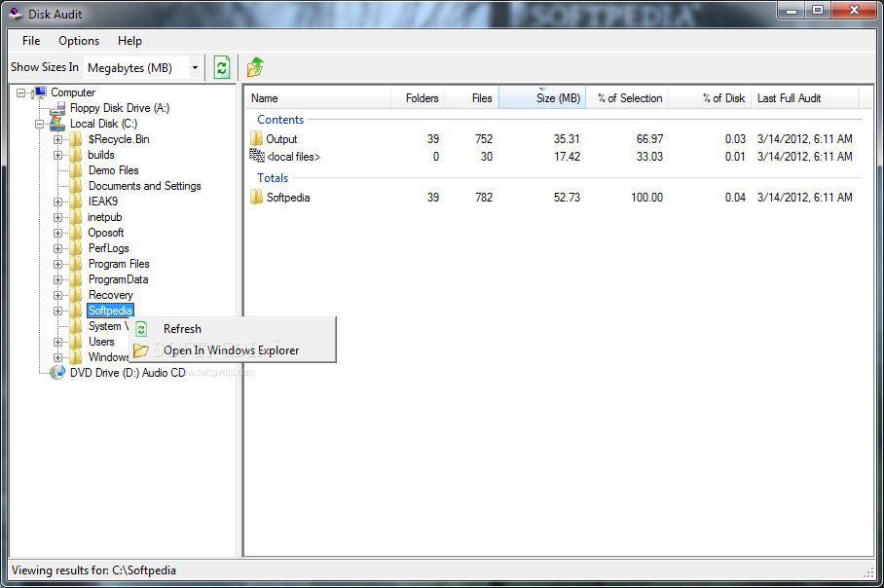The image size is (884, 588).
Task: Click the inetpub folder icon
Action: [76, 217]
